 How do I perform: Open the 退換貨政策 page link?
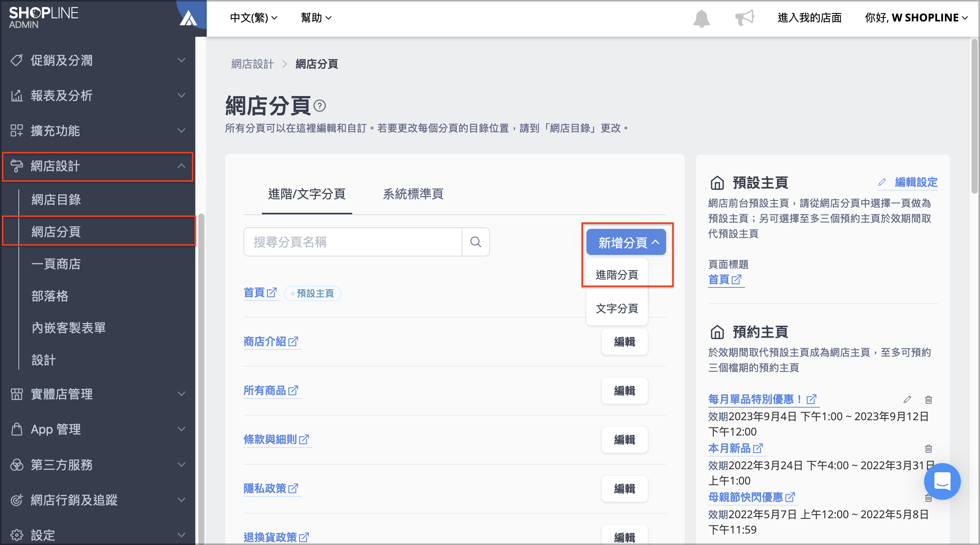pos(276,537)
